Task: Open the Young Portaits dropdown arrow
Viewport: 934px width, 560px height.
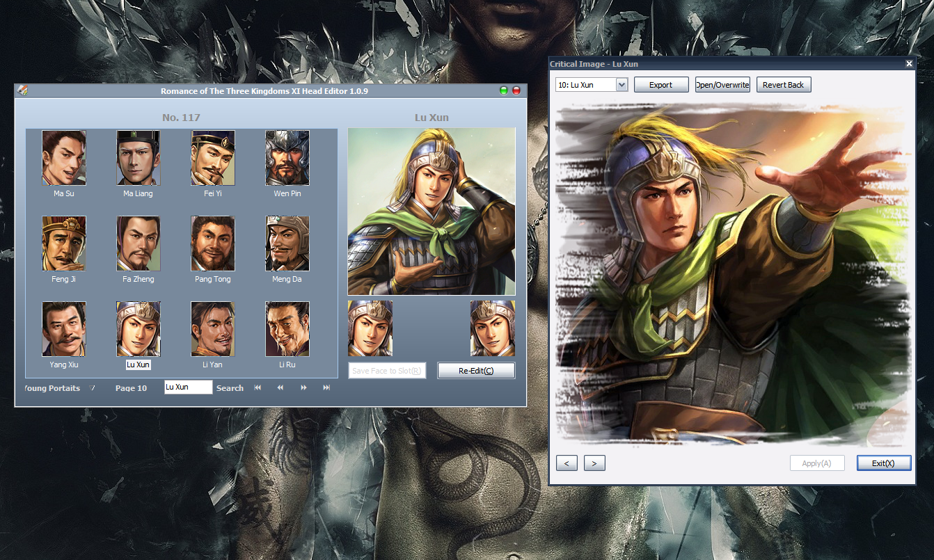Action: [92, 388]
